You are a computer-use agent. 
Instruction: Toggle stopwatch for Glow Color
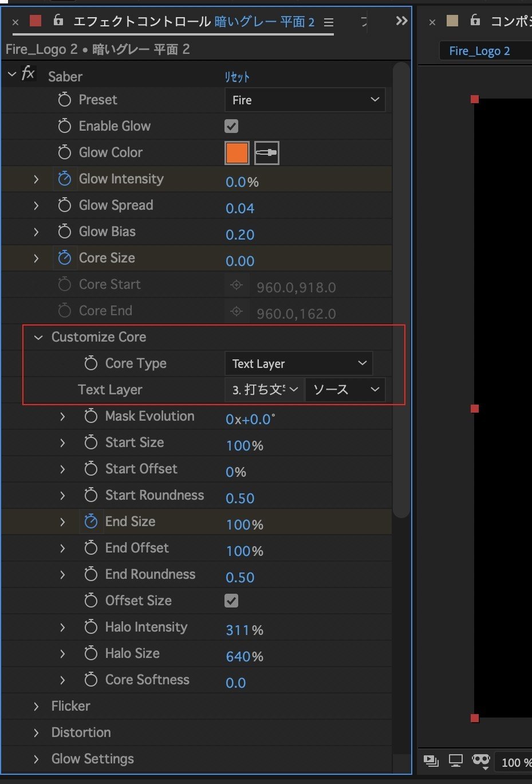[65, 152]
